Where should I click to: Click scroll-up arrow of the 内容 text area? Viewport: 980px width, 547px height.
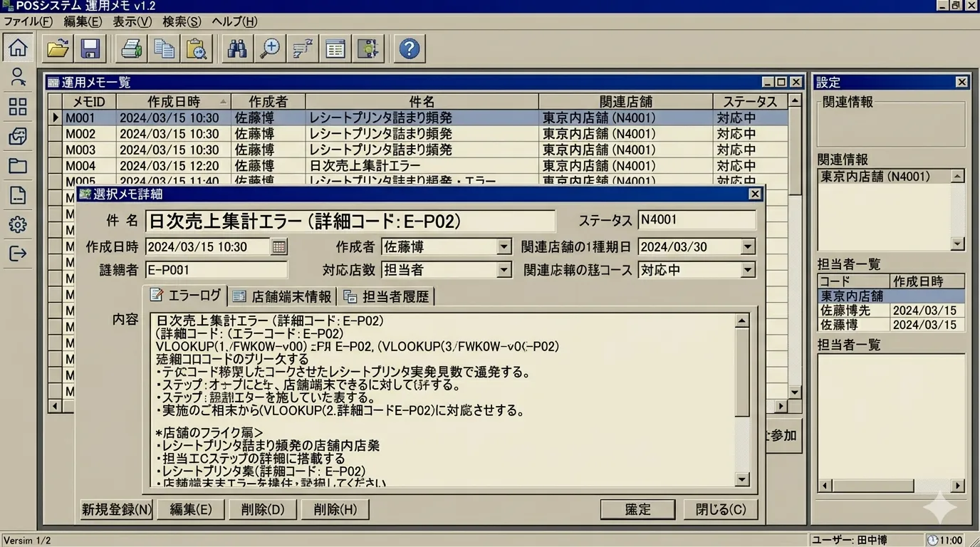coord(742,321)
